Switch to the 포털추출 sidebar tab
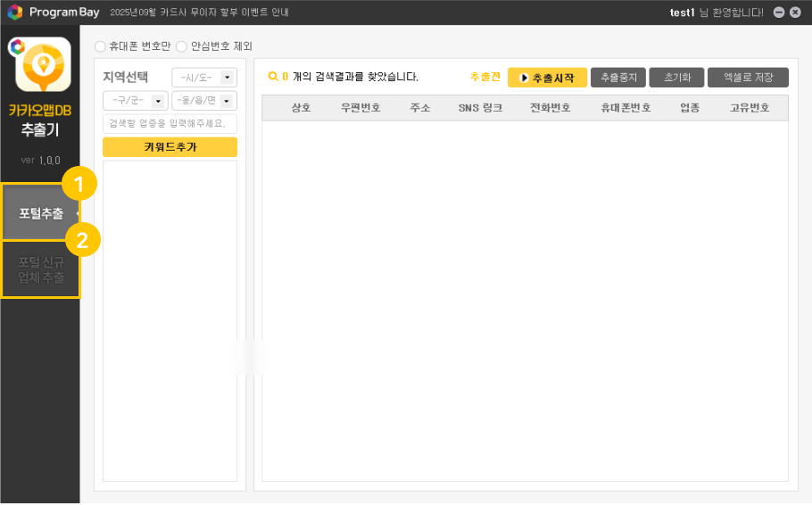This screenshot has height=505, width=812. click(x=40, y=213)
